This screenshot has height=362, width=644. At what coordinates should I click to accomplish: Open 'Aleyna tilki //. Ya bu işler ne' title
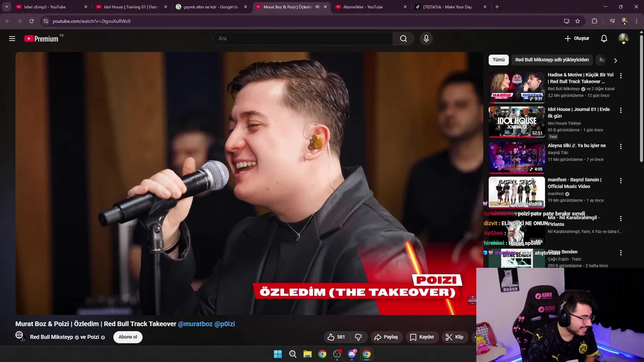pyautogui.click(x=577, y=146)
